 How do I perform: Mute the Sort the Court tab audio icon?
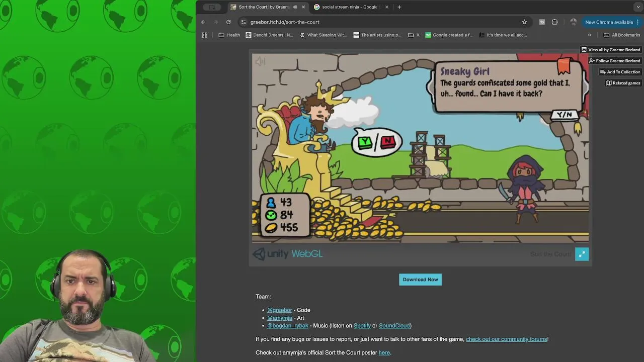click(295, 7)
